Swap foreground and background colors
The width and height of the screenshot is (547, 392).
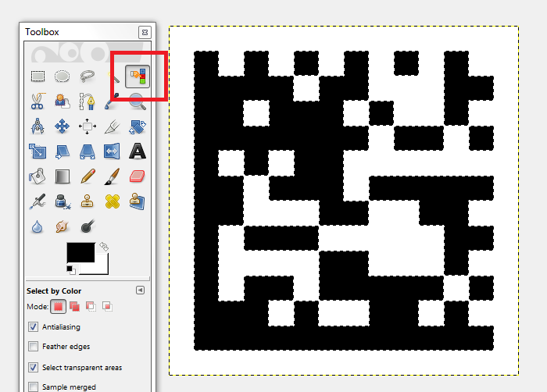click(104, 247)
